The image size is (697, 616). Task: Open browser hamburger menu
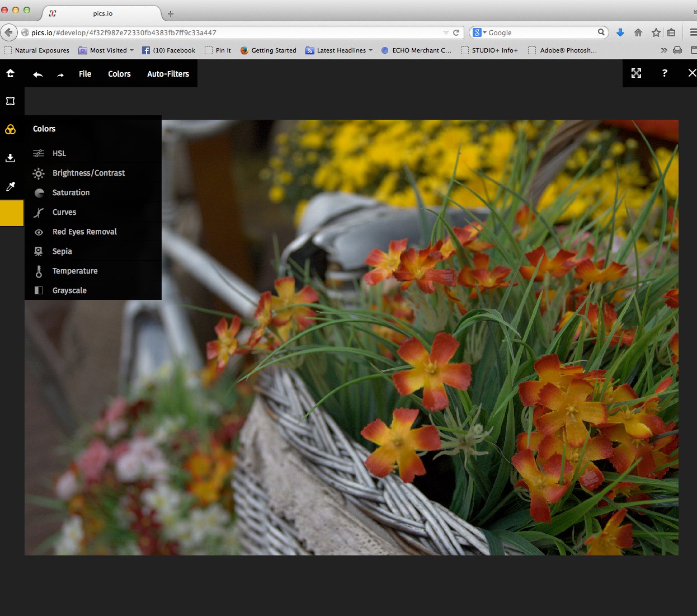(x=693, y=33)
